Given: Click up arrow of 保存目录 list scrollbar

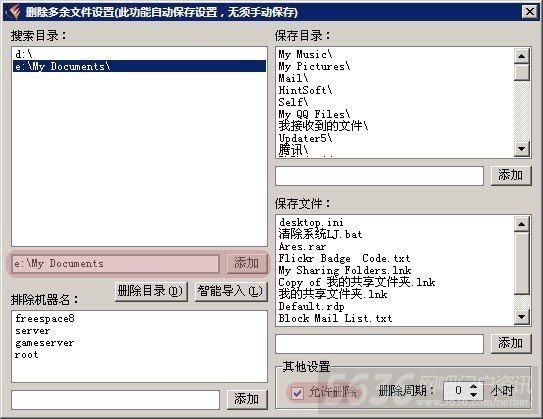Looking at the screenshot, I should click(522, 56).
